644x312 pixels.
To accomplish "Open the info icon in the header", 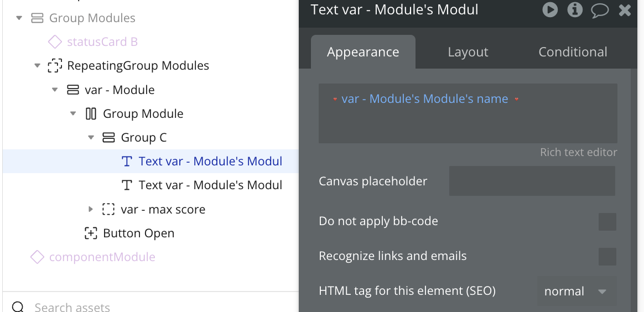I will (575, 9).
